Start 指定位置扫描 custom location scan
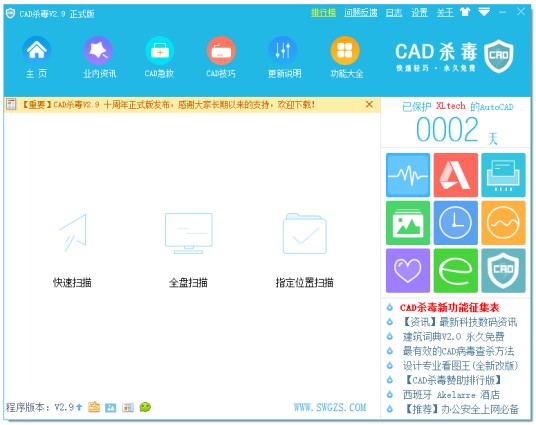The image size is (536, 425). [x=305, y=251]
